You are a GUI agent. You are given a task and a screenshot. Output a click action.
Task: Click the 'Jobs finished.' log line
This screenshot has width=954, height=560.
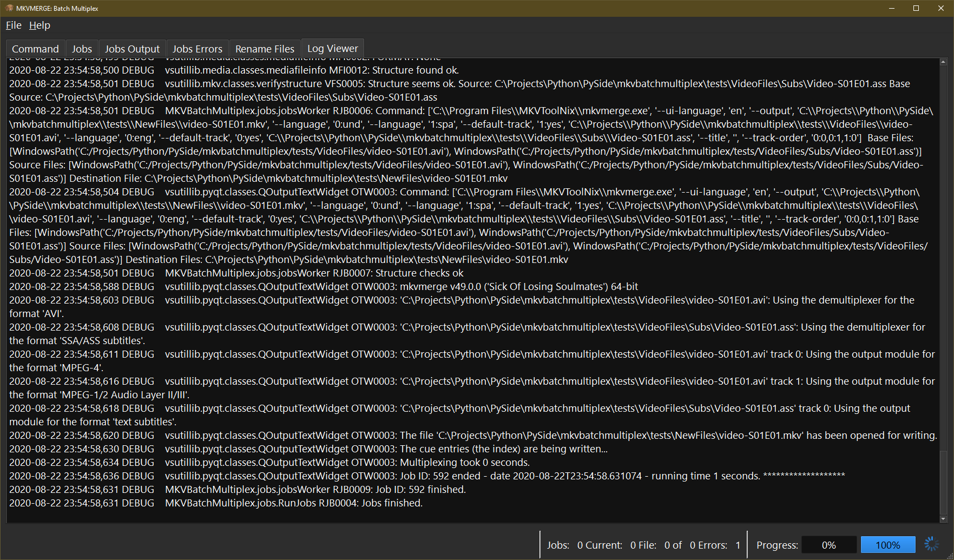point(216,503)
